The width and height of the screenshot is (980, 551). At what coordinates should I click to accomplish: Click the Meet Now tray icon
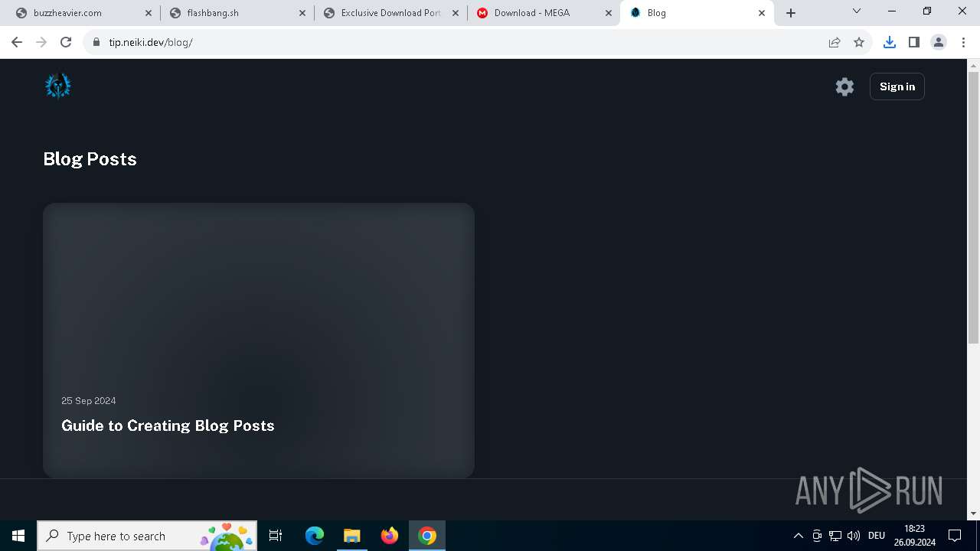(817, 536)
